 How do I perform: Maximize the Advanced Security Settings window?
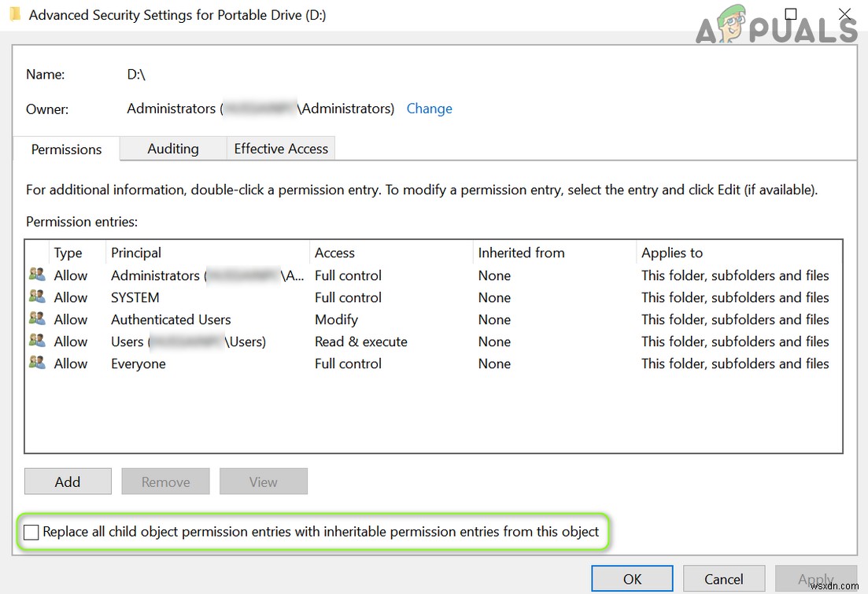(x=791, y=14)
